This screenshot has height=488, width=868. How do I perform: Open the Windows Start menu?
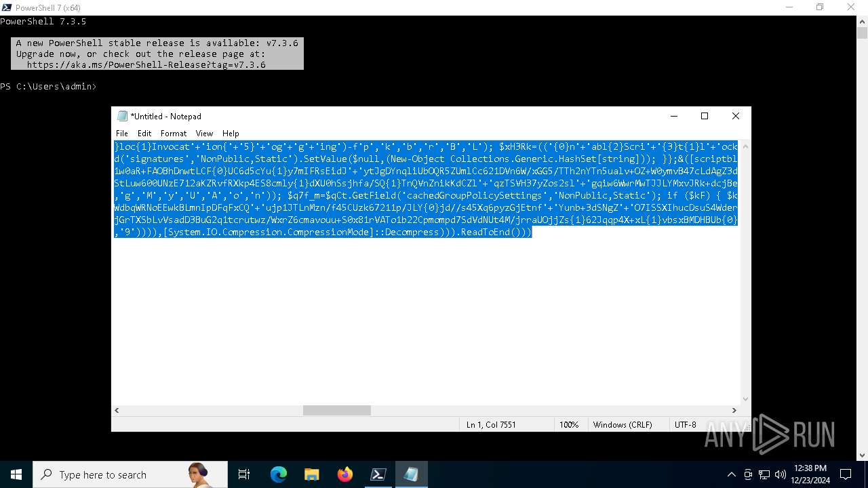pos(16,474)
